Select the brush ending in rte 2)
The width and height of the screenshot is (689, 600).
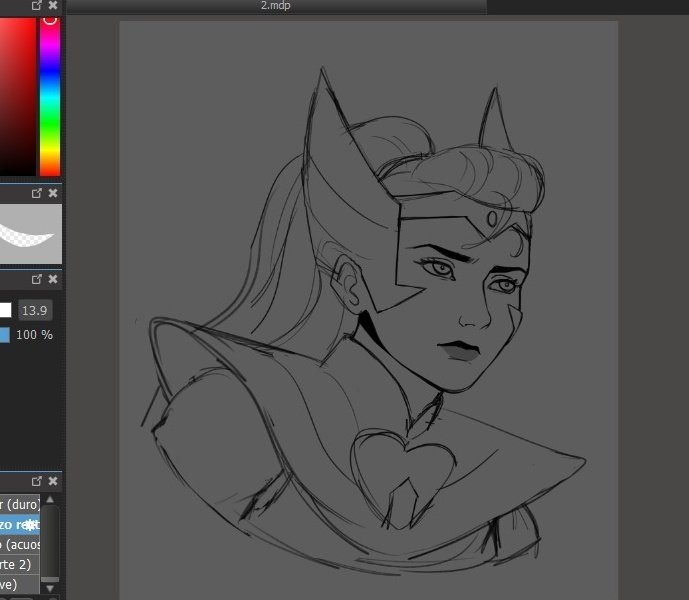(20, 564)
